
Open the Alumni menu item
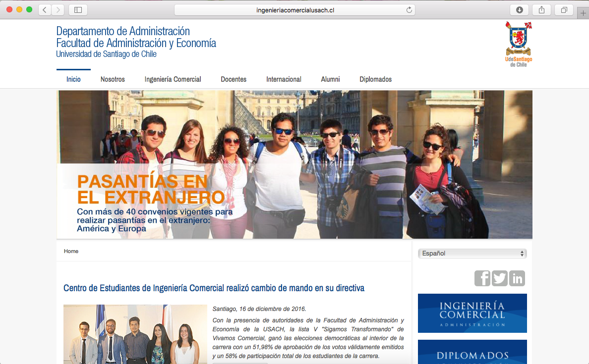coord(330,79)
